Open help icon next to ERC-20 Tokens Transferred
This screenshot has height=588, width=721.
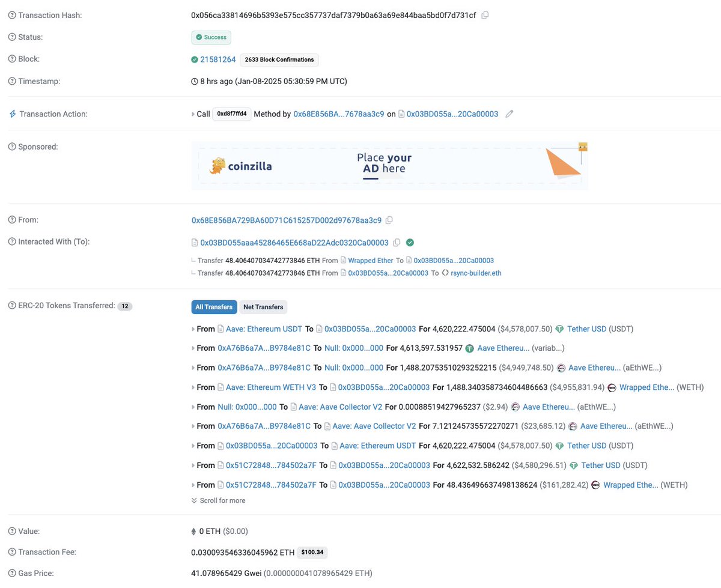point(12,306)
